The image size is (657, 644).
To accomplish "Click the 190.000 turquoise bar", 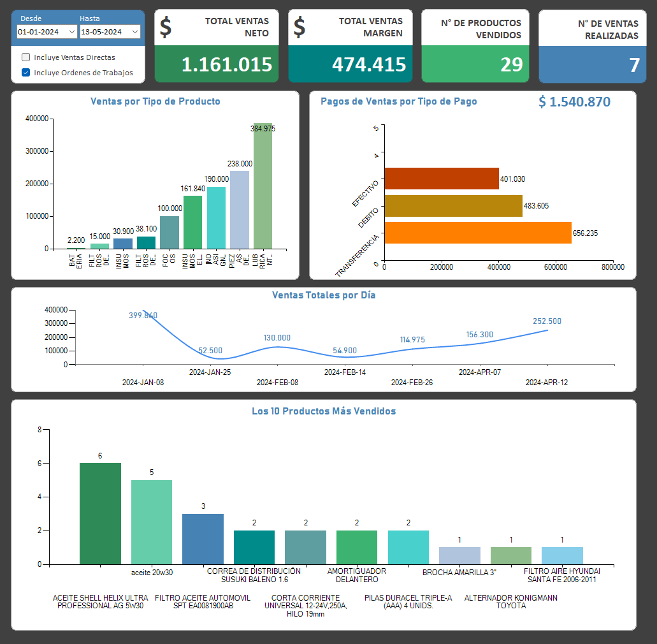I will (216, 217).
